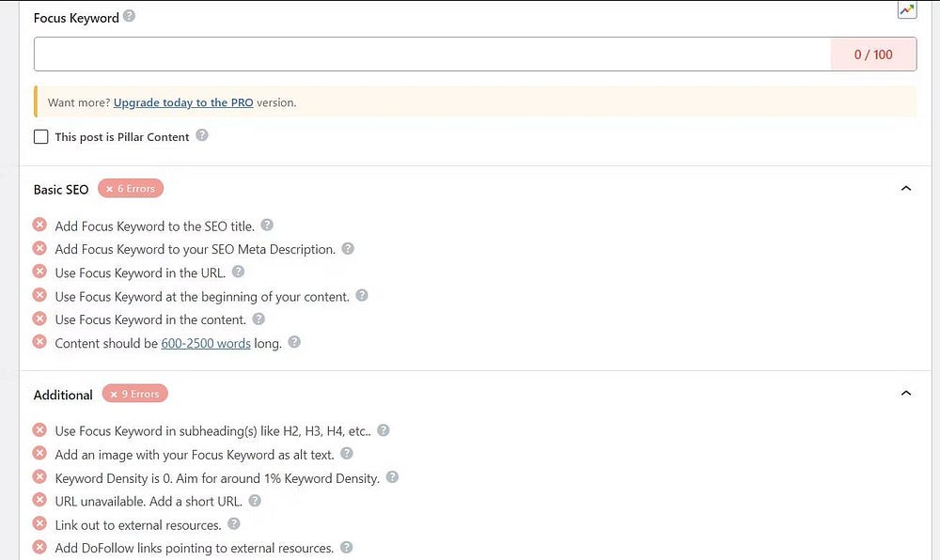Screen dimensions: 940x560
Task: Click error icon beside Keyword Density check
Action: [x=39, y=476]
